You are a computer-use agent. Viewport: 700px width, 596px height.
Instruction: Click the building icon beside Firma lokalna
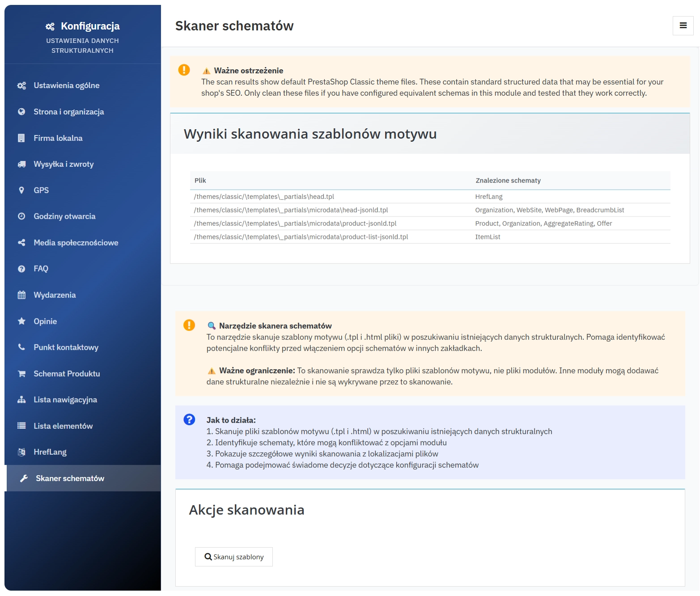pyautogui.click(x=21, y=138)
